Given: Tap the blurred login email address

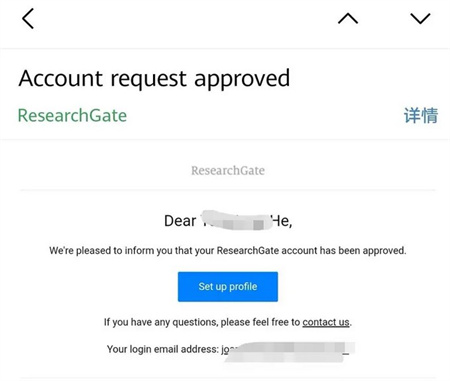Looking at the screenshot, I should pyautogui.click(x=288, y=351).
